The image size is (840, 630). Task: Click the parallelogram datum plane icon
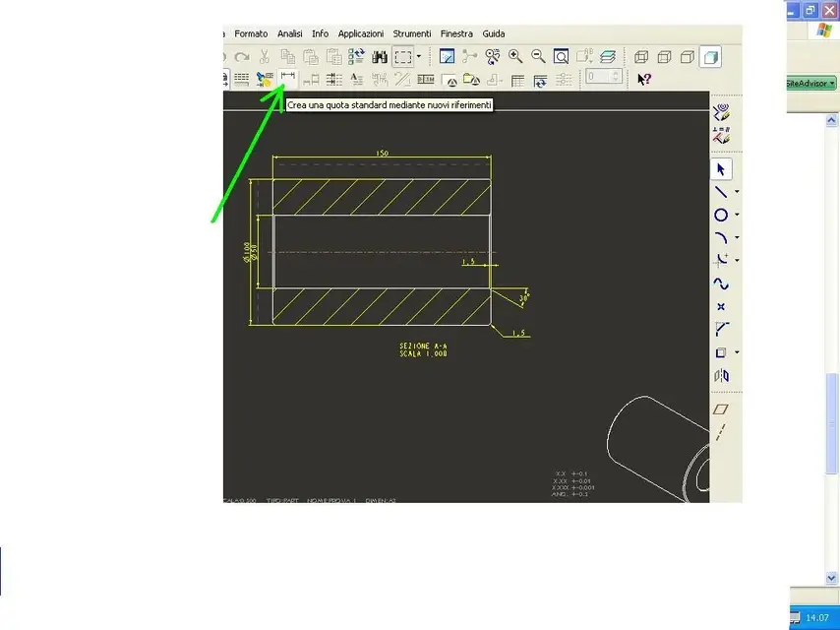click(x=721, y=409)
